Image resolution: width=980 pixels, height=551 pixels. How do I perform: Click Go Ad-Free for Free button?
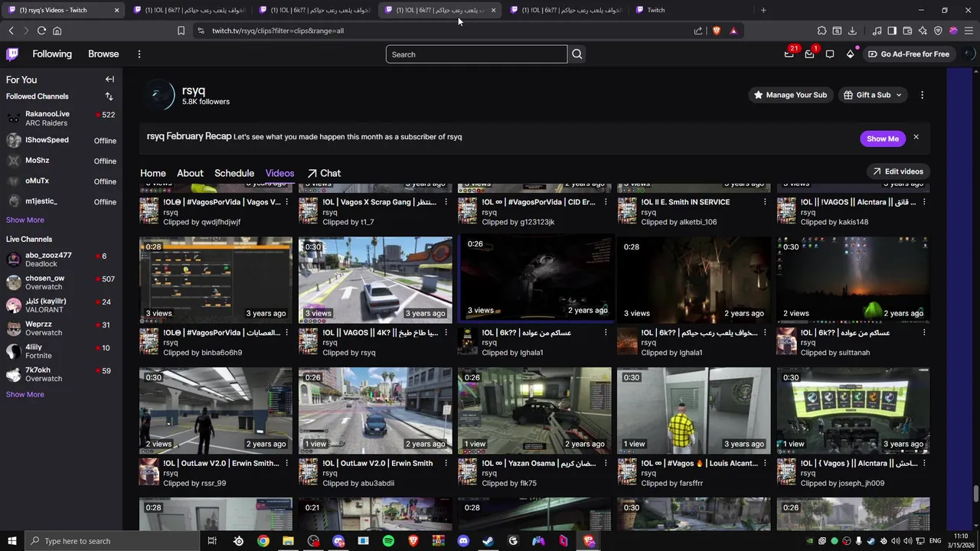tap(909, 54)
